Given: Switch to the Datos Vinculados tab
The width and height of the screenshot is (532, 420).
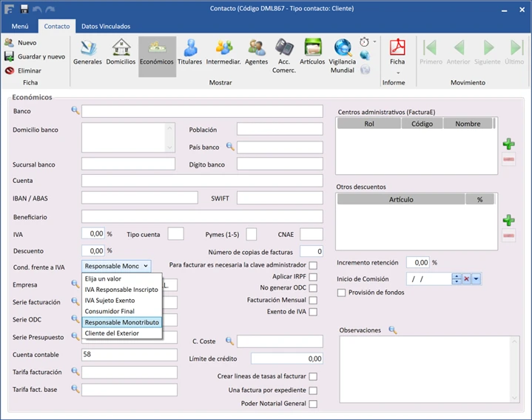Looking at the screenshot, I should pos(105,27).
